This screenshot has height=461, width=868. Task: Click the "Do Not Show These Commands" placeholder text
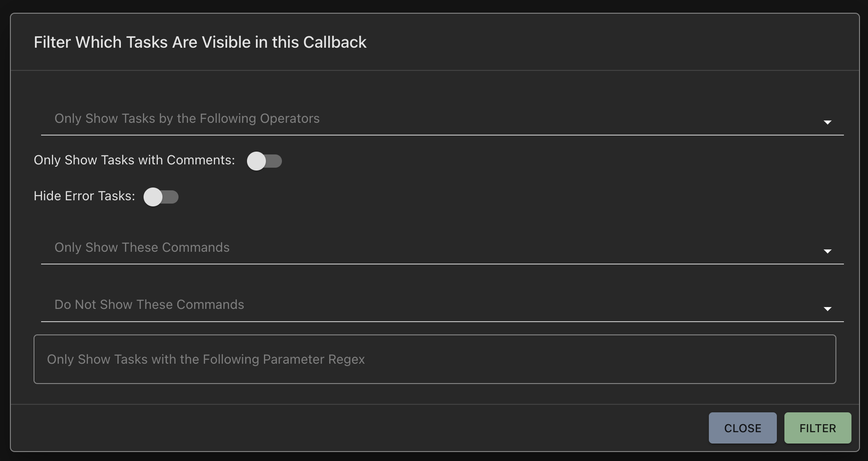[149, 305]
